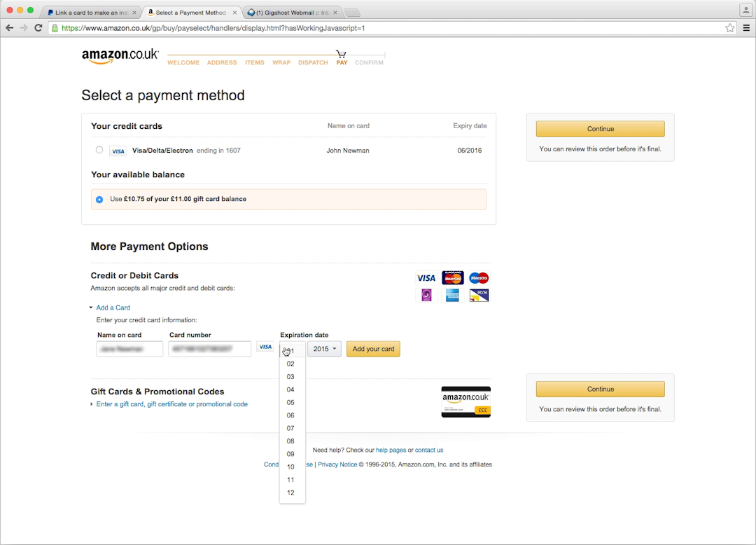Click the American Express card icon
The height and width of the screenshot is (545, 756).
pos(452,295)
